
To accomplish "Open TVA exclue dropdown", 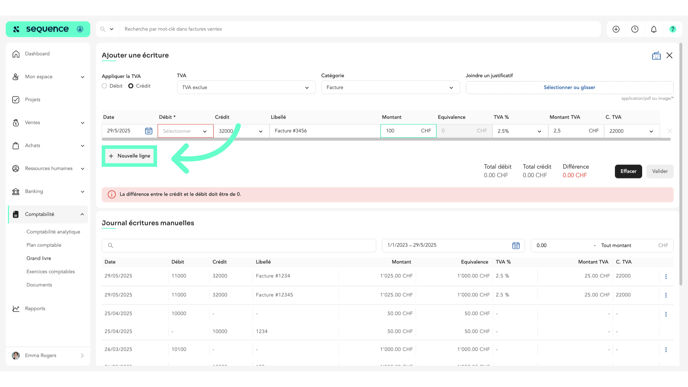I will (x=246, y=87).
